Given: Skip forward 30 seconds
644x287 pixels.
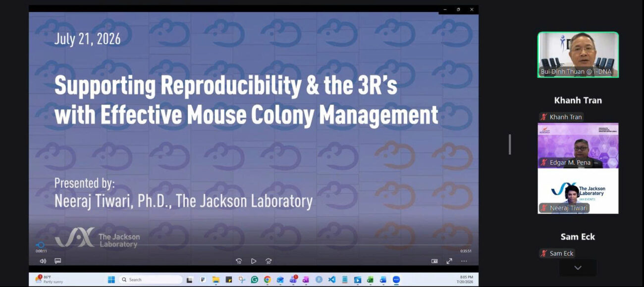Looking at the screenshot, I should point(268,261).
